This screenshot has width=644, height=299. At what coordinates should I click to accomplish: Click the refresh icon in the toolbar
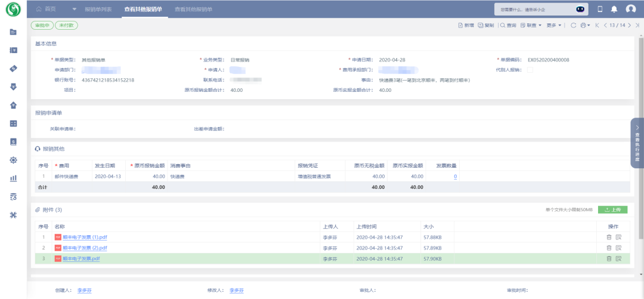coord(574,25)
